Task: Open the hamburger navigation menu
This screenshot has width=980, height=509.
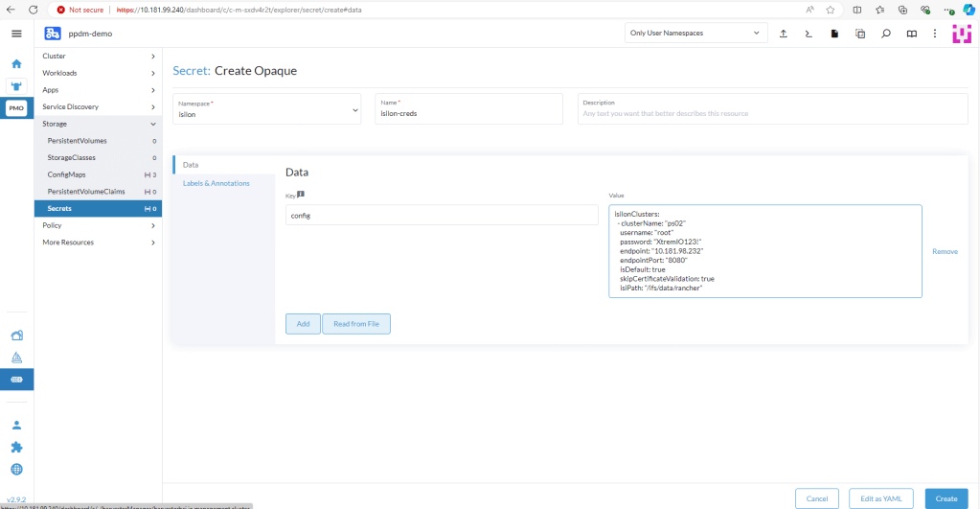Action: pos(16,34)
